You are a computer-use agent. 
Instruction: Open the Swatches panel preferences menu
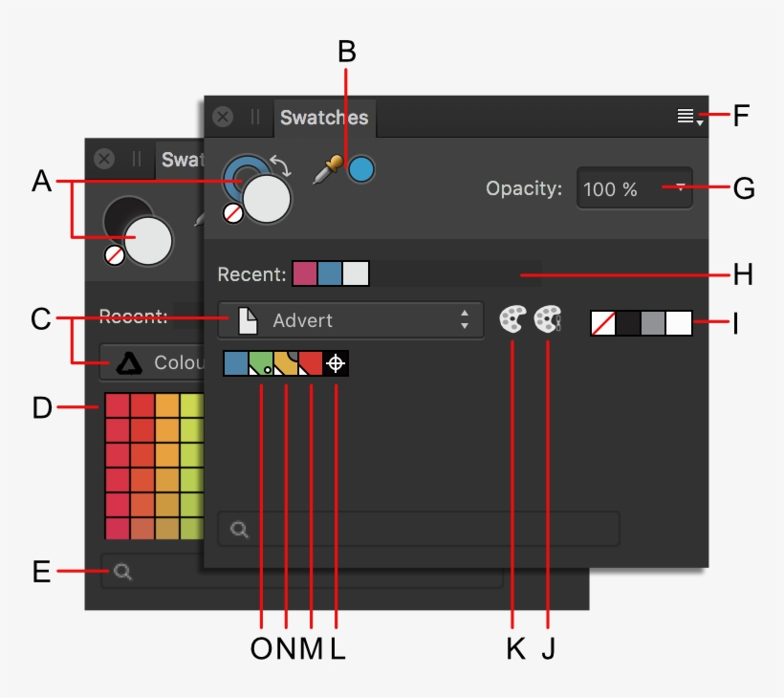click(x=689, y=118)
